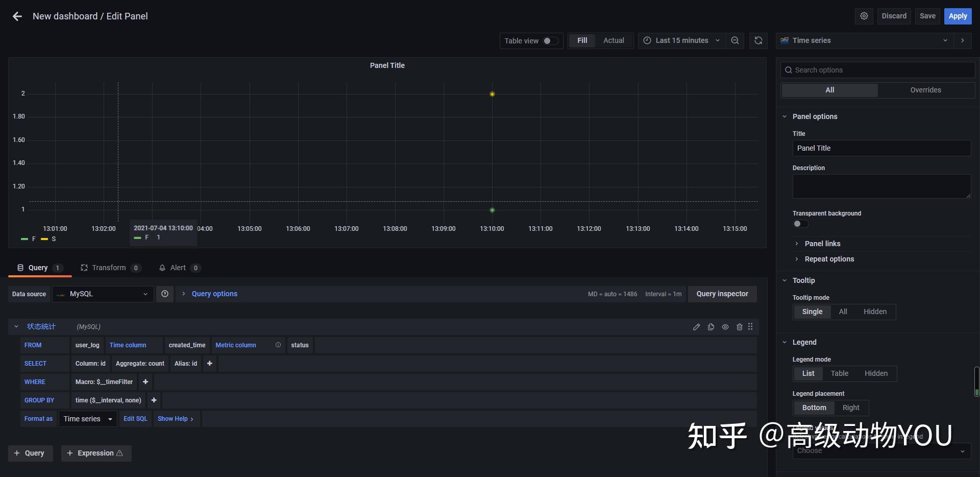Apply the panel changes
The height and width of the screenshot is (477, 980).
point(957,16)
